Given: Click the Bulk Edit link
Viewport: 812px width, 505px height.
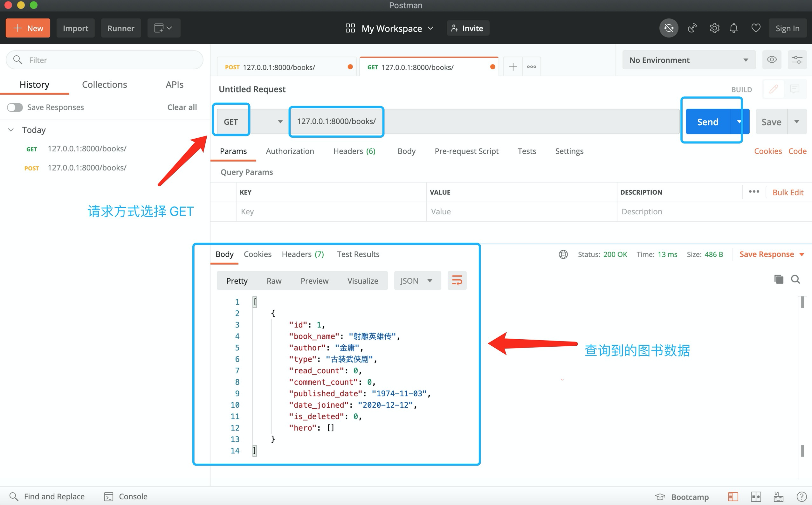Looking at the screenshot, I should pyautogui.click(x=788, y=192).
